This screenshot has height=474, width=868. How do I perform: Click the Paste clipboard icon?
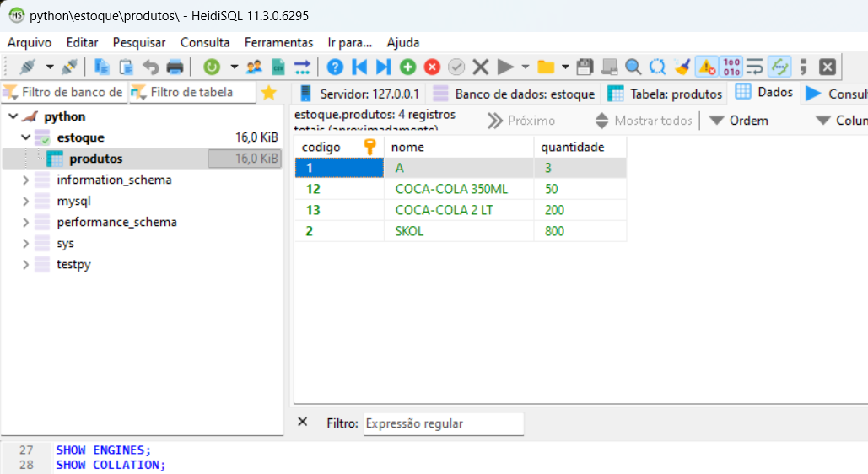coord(127,67)
